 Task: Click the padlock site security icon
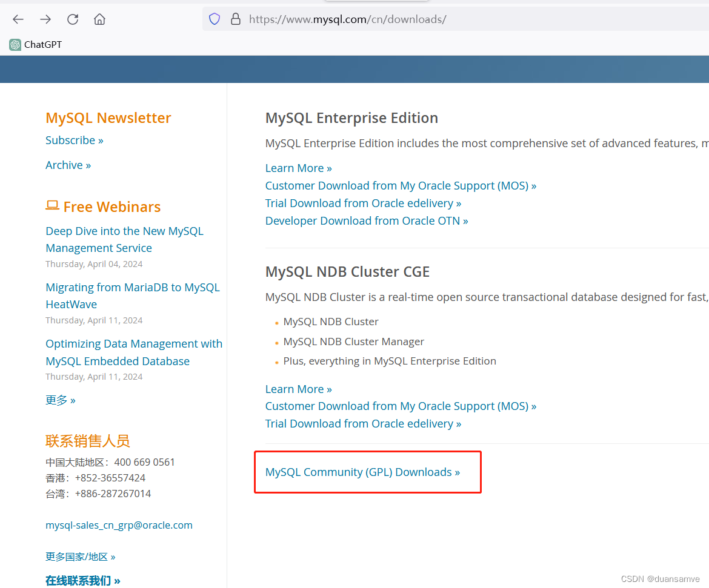(236, 19)
